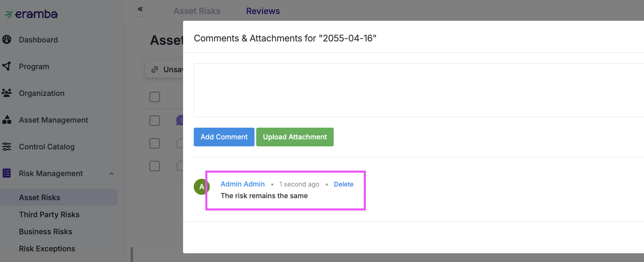This screenshot has width=644, height=262.
Task: Click the Add Comment button
Action: click(224, 137)
